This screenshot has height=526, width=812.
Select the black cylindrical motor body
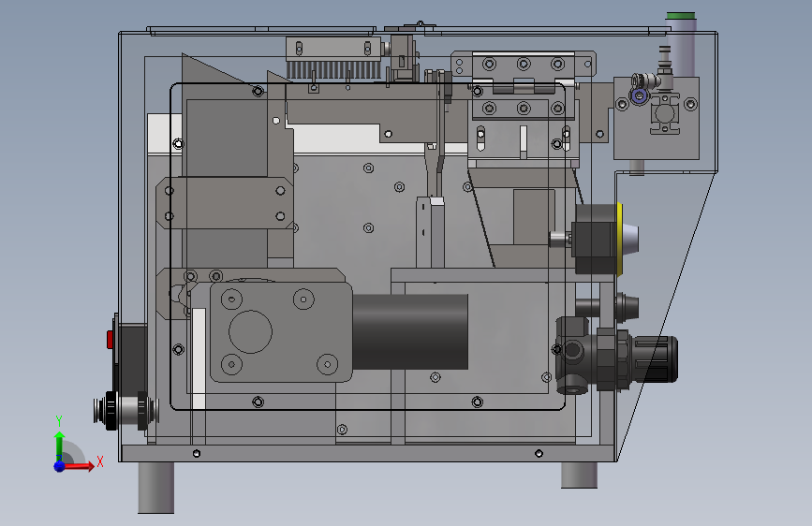(410, 332)
